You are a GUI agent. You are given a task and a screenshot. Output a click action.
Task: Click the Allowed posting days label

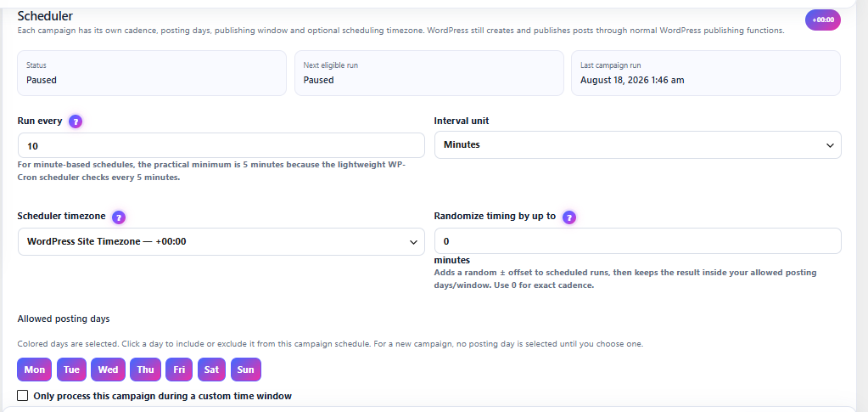coord(64,319)
